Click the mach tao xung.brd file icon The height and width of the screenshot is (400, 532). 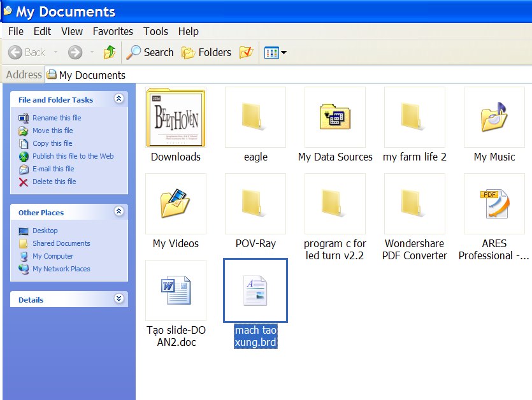[255, 290]
